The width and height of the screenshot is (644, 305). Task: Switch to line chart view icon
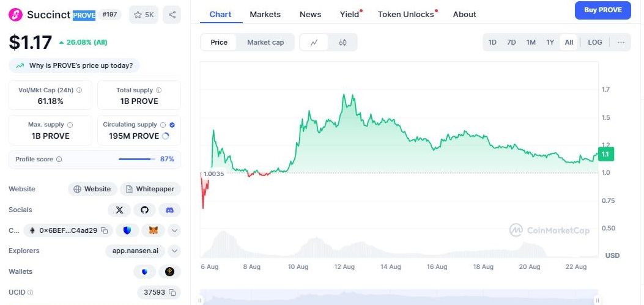click(x=314, y=42)
